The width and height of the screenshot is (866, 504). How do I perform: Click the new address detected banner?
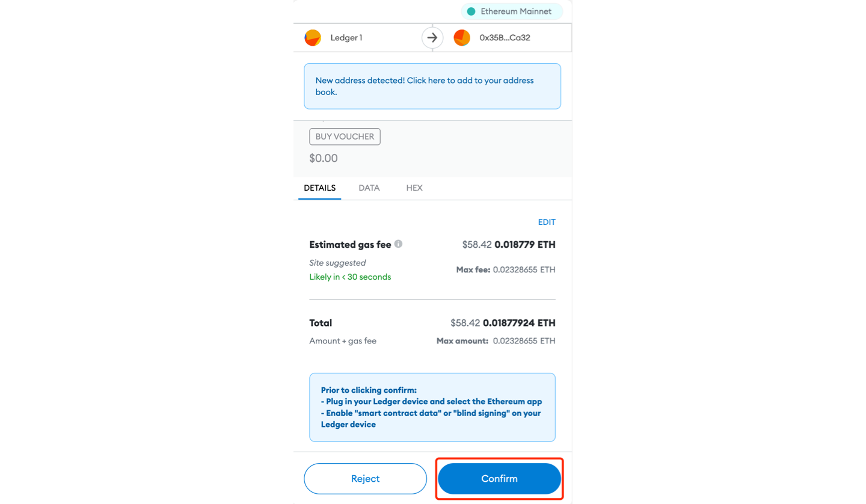click(432, 86)
